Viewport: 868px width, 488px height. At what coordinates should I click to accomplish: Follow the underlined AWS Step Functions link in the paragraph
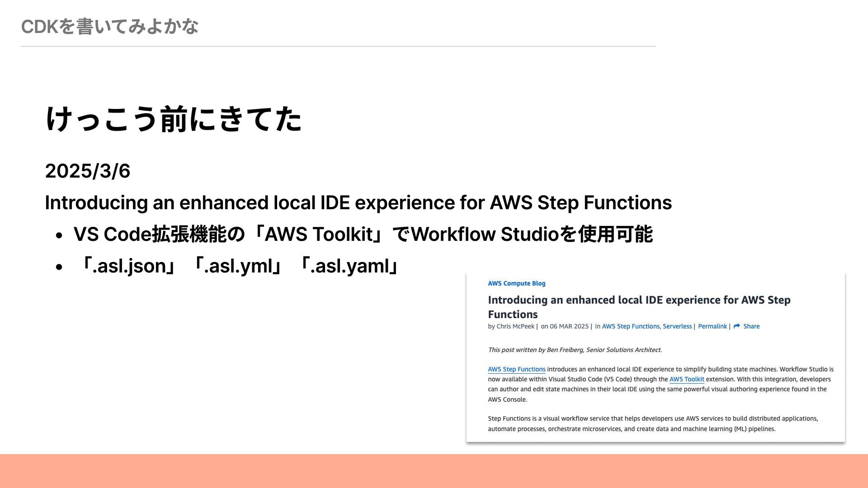click(517, 369)
